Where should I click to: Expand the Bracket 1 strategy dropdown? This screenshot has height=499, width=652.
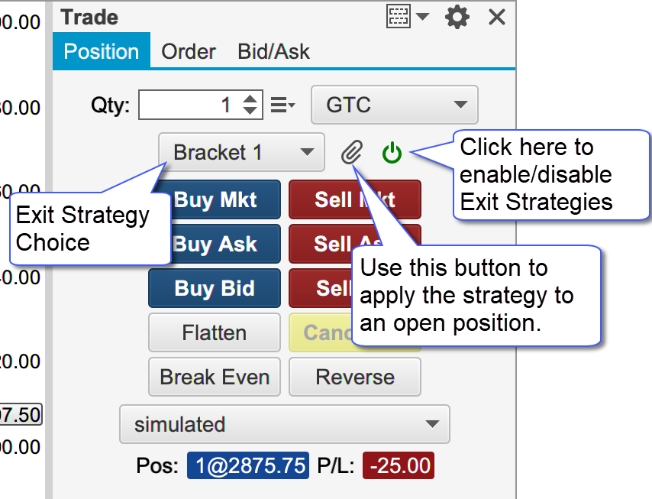[241, 152]
